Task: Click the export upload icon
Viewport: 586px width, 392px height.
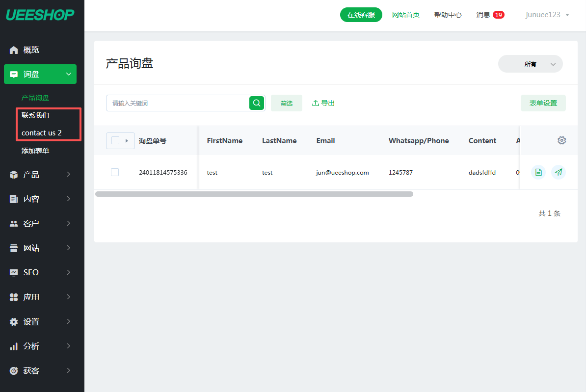Action: click(316, 103)
